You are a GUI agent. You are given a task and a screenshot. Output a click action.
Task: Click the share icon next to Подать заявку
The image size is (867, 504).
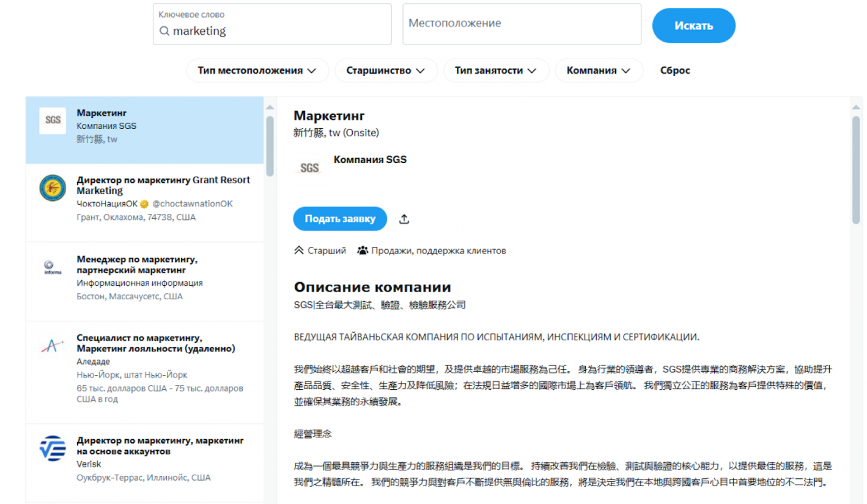click(x=404, y=219)
